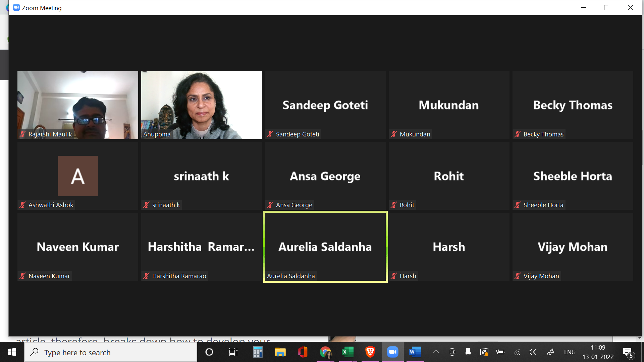The height and width of the screenshot is (362, 644).
Task: Click Ashwathi Ashok's avatar letter A
Action: click(x=78, y=176)
